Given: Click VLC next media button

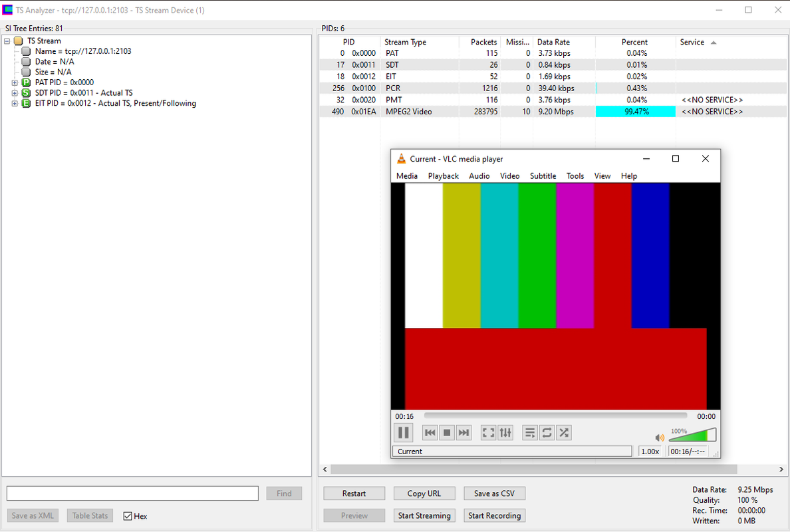Looking at the screenshot, I should pos(463,432).
